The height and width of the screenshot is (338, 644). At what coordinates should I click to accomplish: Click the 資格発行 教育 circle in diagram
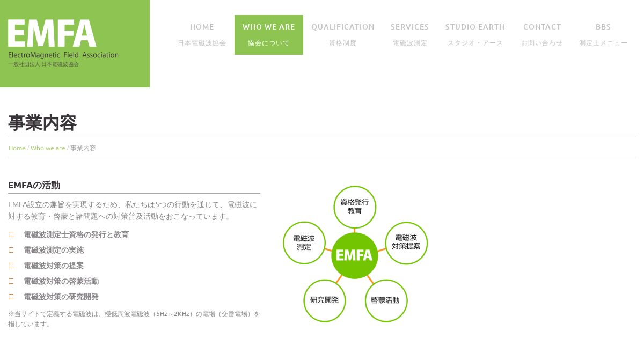355,207
